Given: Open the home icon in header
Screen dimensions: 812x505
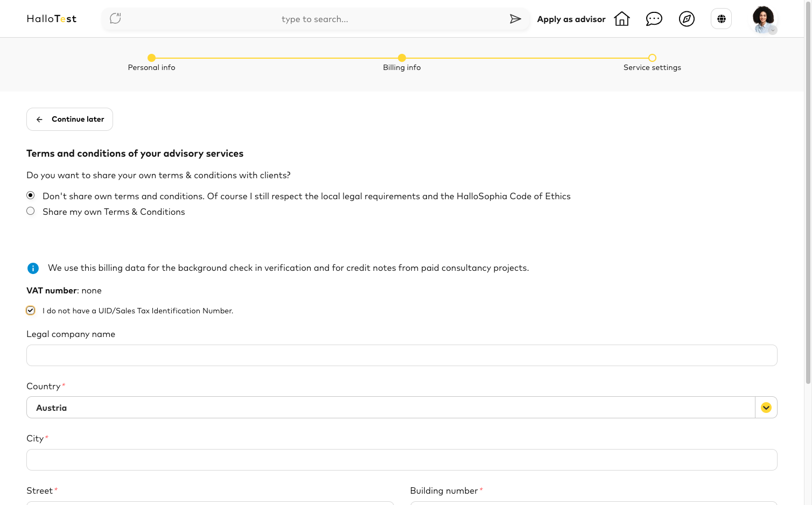Looking at the screenshot, I should (x=622, y=19).
